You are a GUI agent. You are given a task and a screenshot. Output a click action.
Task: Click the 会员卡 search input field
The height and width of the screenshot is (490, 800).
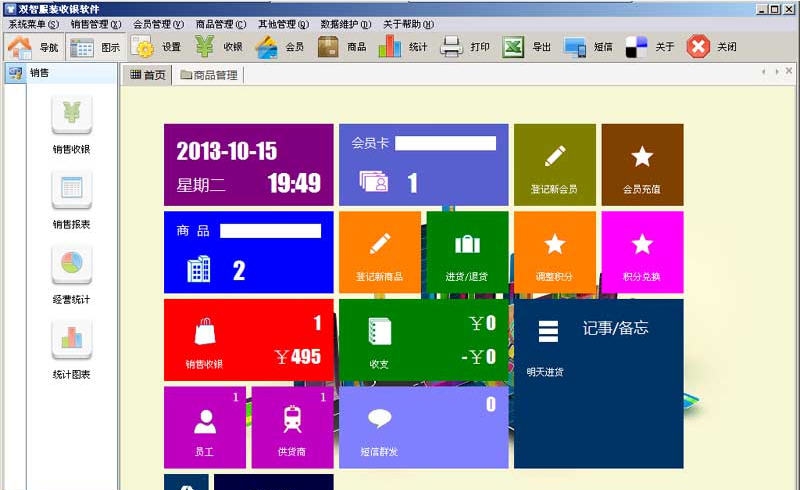click(445, 143)
